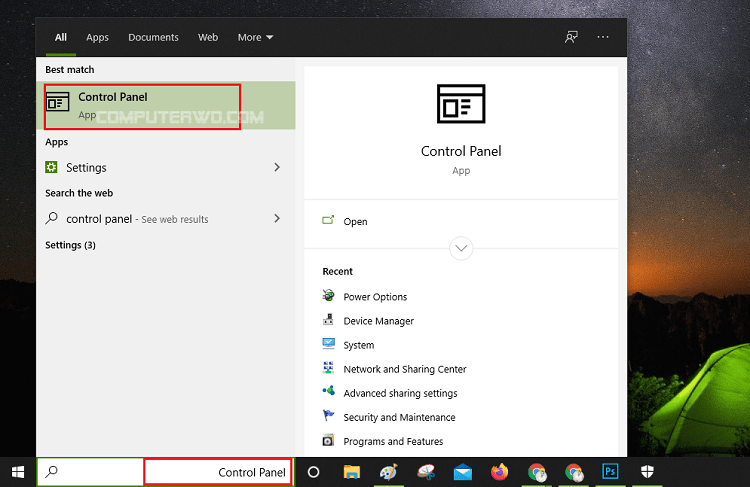This screenshot has width=750, height=487.
Task: Open the More filter dropdown
Action: [255, 37]
